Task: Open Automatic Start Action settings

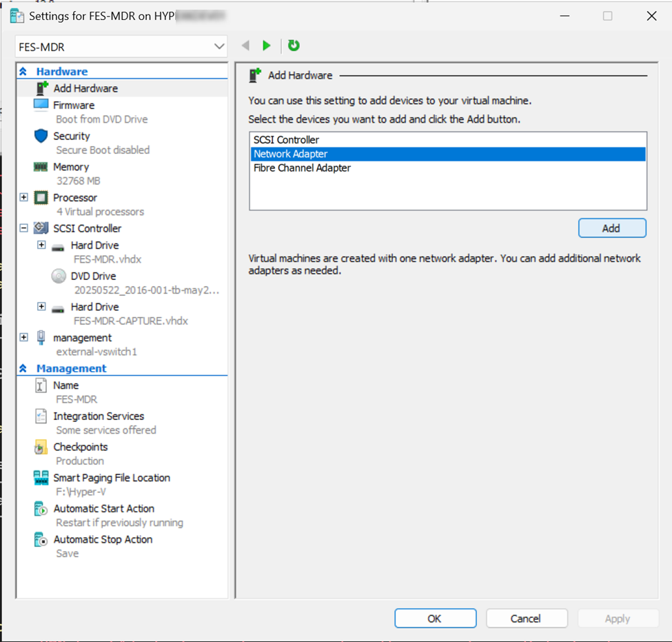Action: coord(103,509)
